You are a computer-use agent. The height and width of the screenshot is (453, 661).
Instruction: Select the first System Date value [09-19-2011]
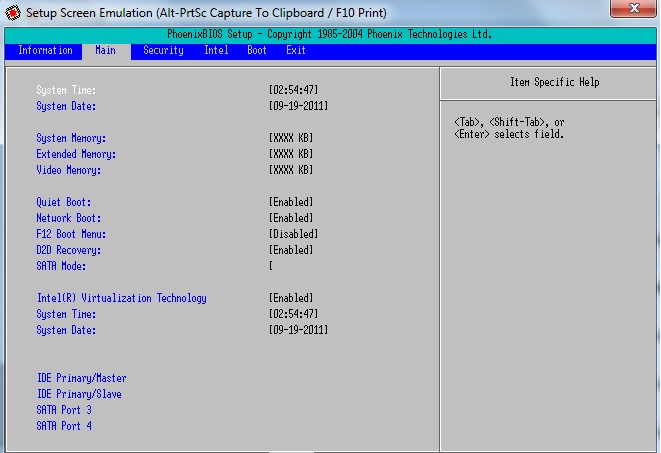(298, 106)
